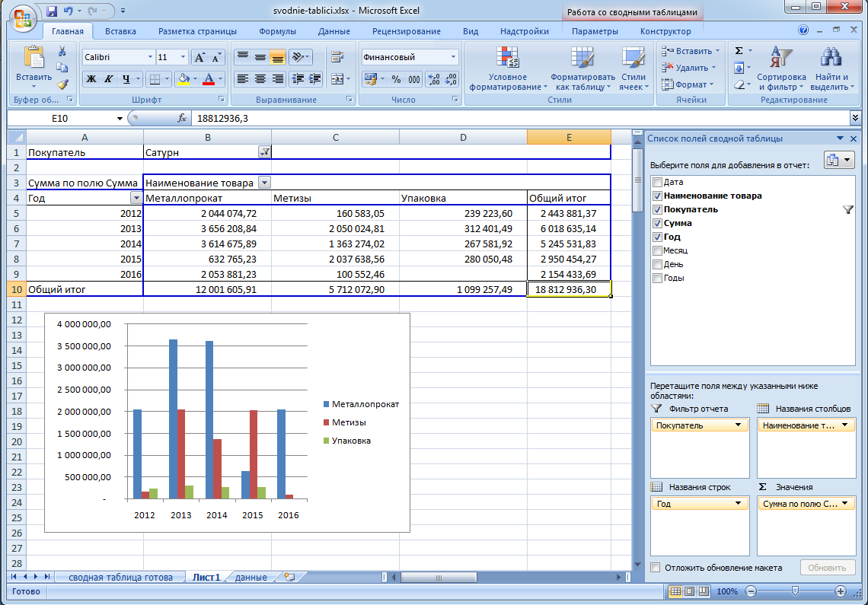Decrease font size with small A icon

[216, 57]
